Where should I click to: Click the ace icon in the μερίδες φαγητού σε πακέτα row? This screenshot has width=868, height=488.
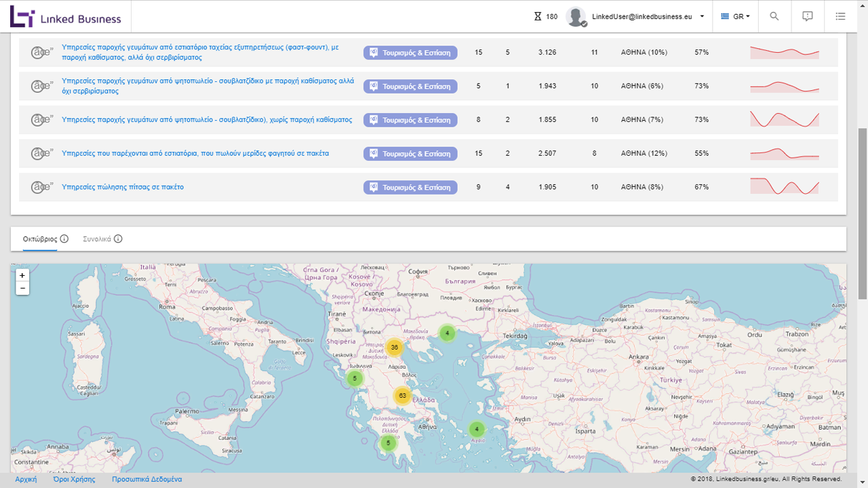[x=42, y=154]
